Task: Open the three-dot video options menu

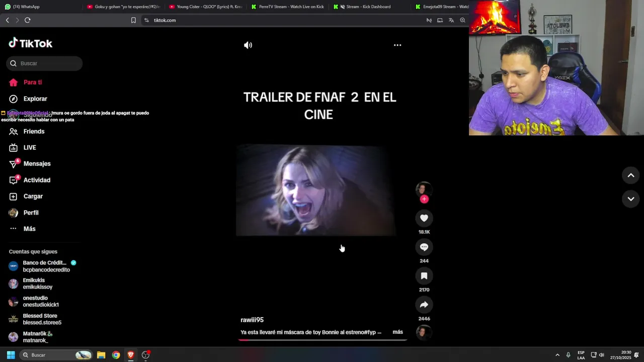Action: [397, 45]
